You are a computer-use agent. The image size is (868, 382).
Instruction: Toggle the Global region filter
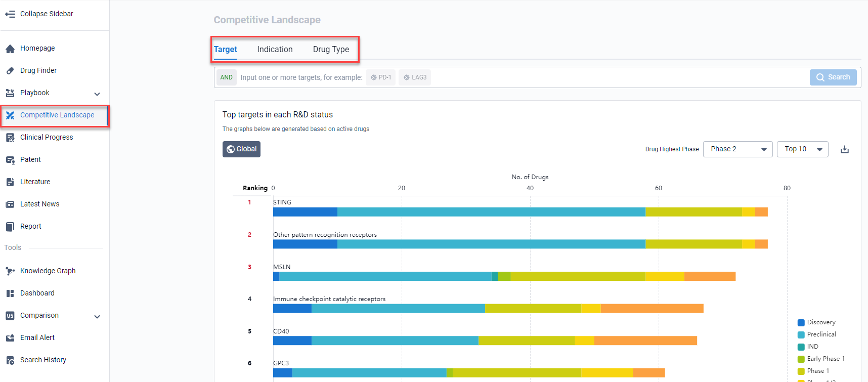coord(241,149)
